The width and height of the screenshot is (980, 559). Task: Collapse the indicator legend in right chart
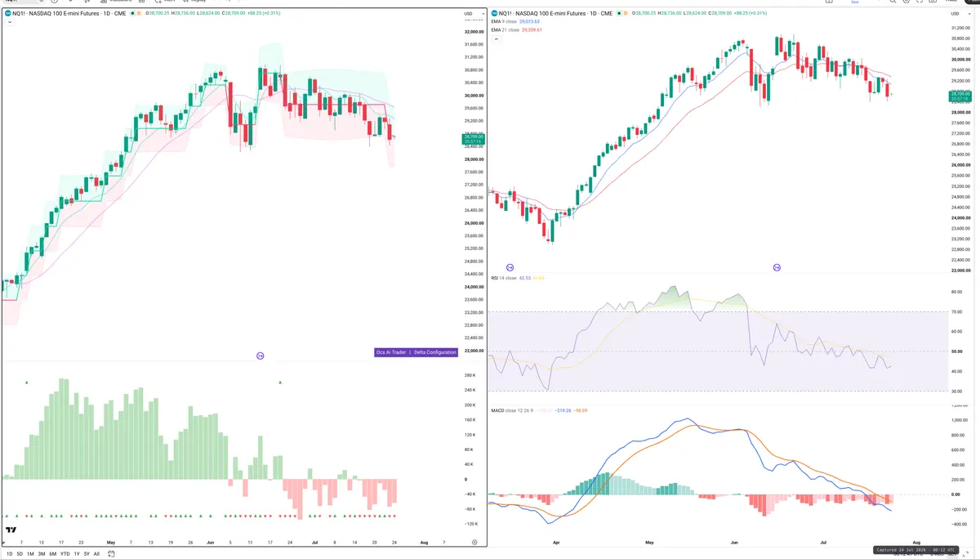[496, 38]
